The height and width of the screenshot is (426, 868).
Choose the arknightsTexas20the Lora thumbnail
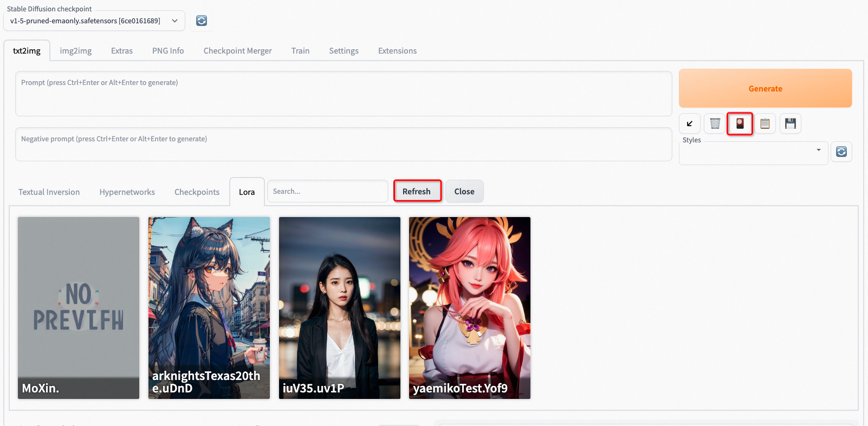coord(209,307)
